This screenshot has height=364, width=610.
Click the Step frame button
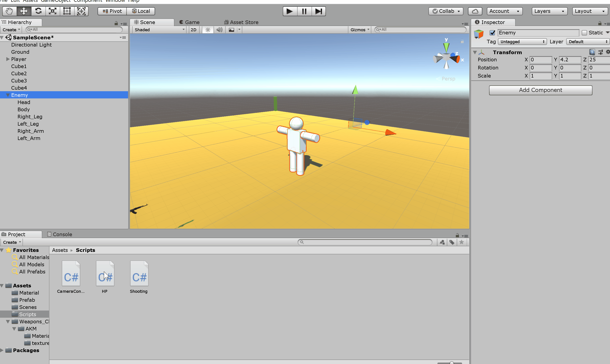(x=318, y=11)
